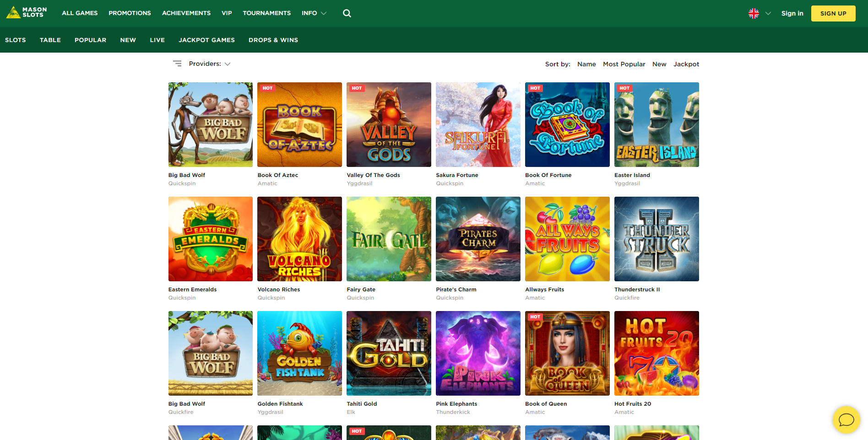Open ACHIEVEMENTS page
This screenshot has height=440, width=868.
tap(186, 13)
